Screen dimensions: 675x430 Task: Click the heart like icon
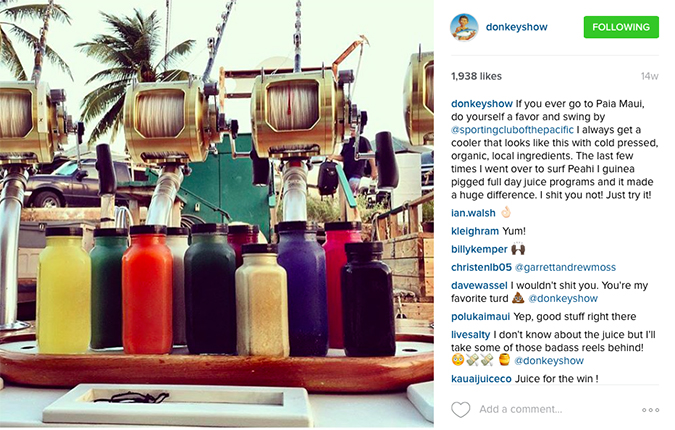point(460,409)
